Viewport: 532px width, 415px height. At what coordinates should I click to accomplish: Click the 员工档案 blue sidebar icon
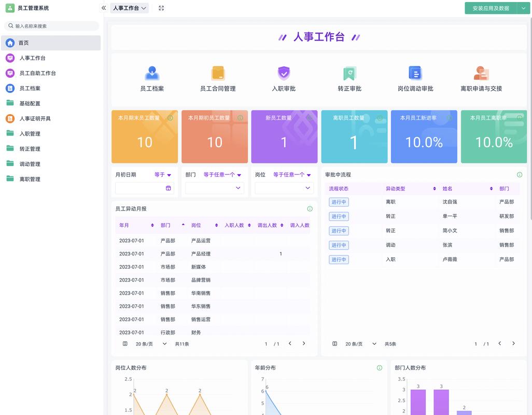[10, 88]
